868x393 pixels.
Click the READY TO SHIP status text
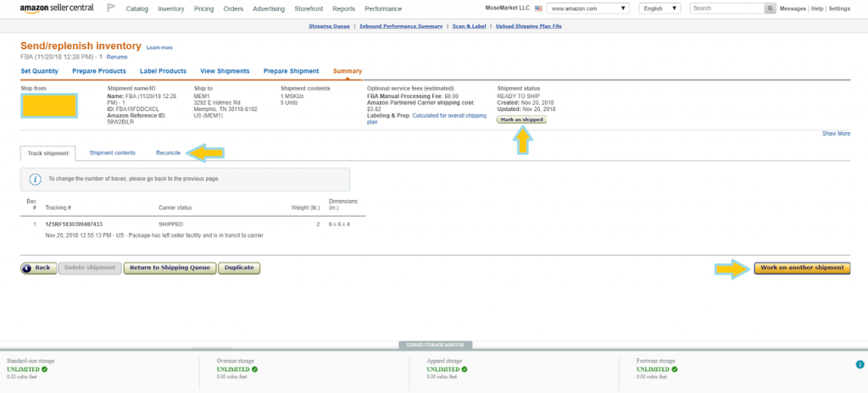(x=518, y=97)
